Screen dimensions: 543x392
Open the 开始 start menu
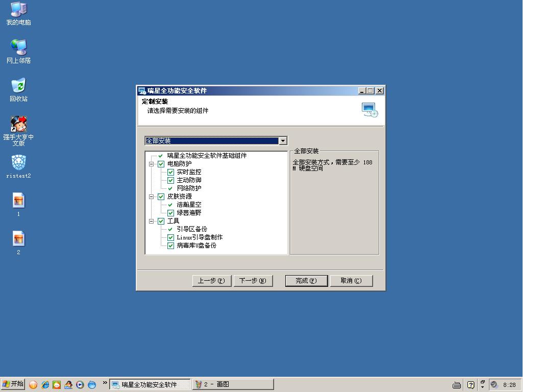[x=13, y=384]
